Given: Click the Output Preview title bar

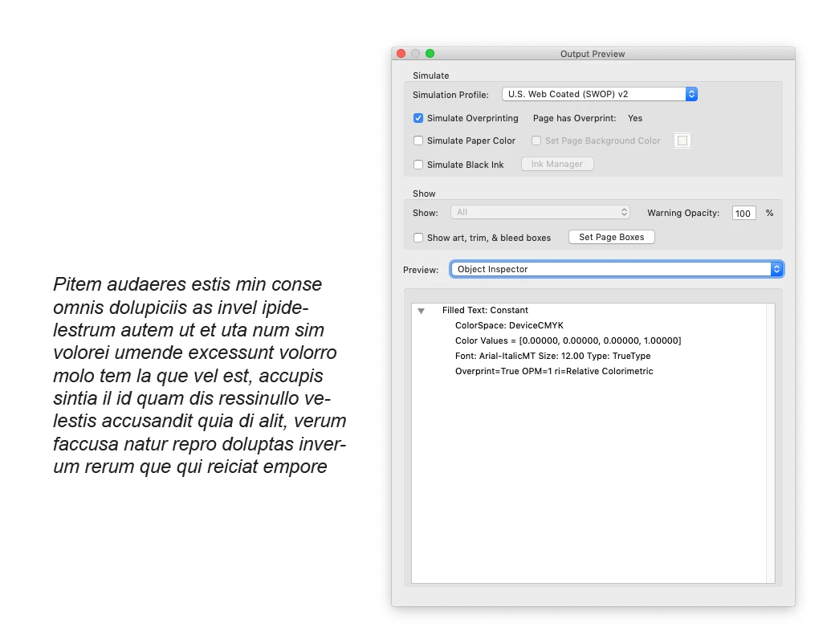Looking at the screenshot, I should click(593, 54).
